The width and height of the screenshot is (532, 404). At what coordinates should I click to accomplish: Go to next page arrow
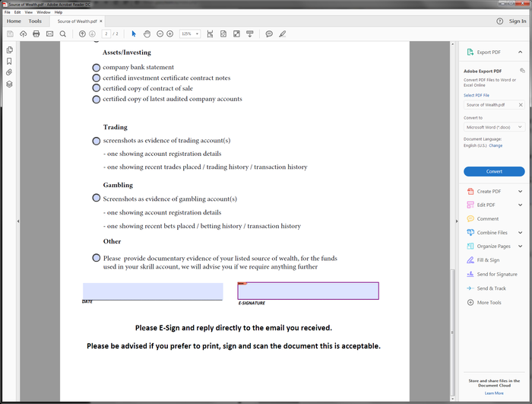(92, 34)
